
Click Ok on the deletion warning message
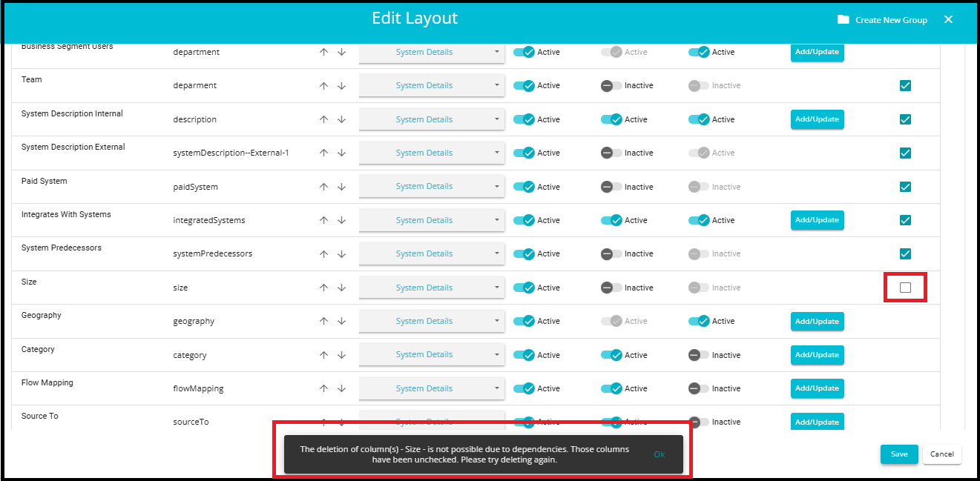click(659, 454)
